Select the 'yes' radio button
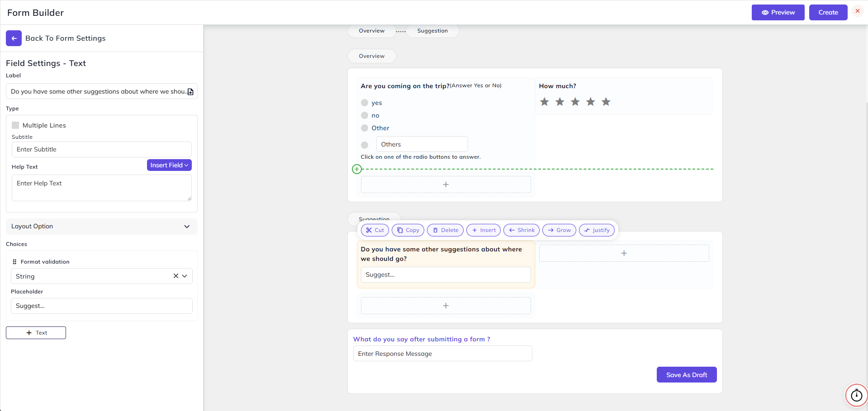This screenshot has height=411, width=868. coord(365,103)
